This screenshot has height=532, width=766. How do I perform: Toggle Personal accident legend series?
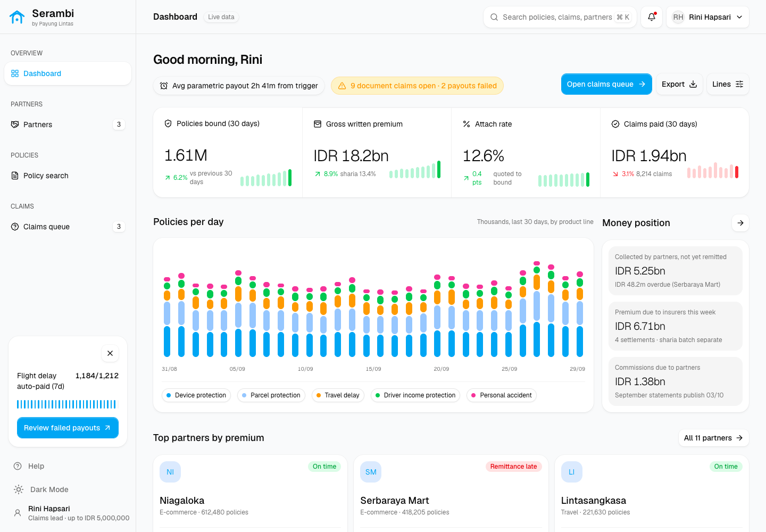[x=502, y=395]
